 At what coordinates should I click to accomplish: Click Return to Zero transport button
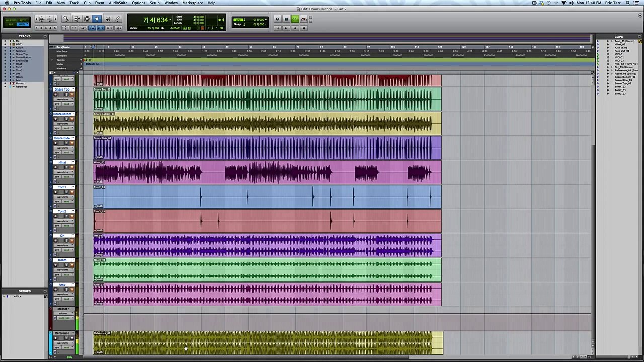point(278,28)
